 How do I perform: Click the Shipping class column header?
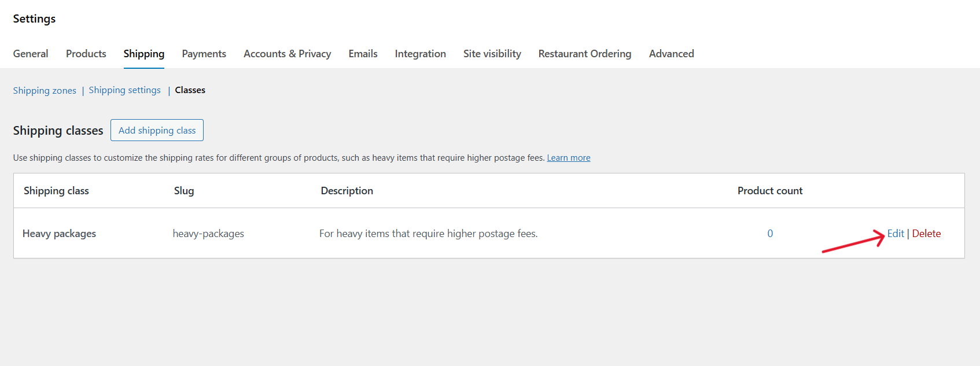click(56, 191)
